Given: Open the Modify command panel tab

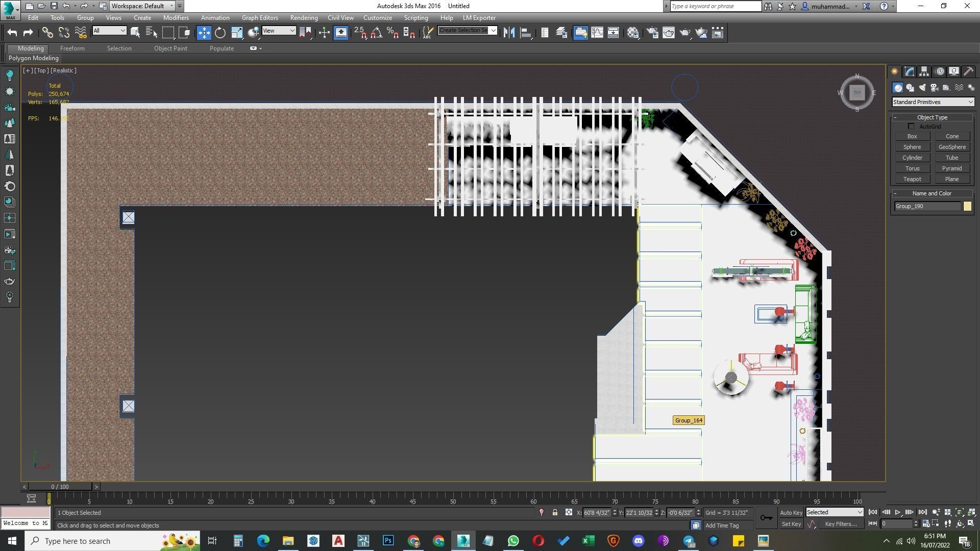Looking at the screenshot, I should (x=909, y=71).
